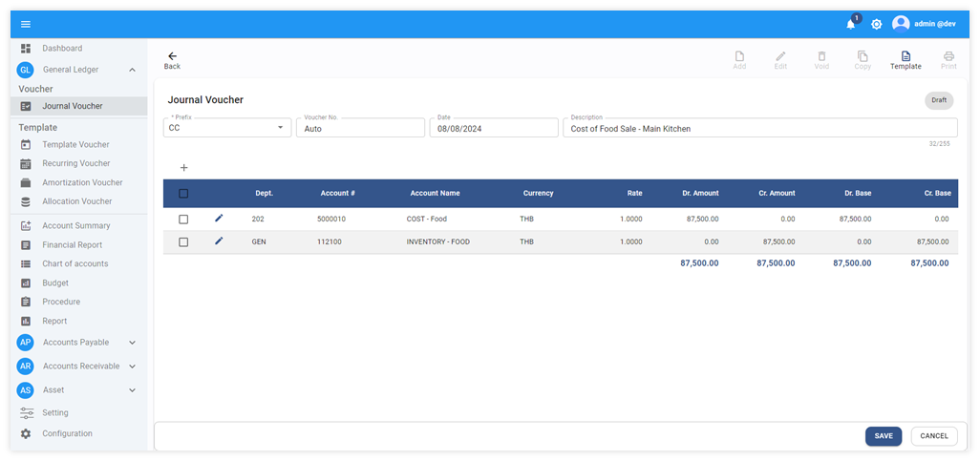Expand the Accounts Payable section
The height and width of the screenshot is (461, 980).
click(132, 343)
